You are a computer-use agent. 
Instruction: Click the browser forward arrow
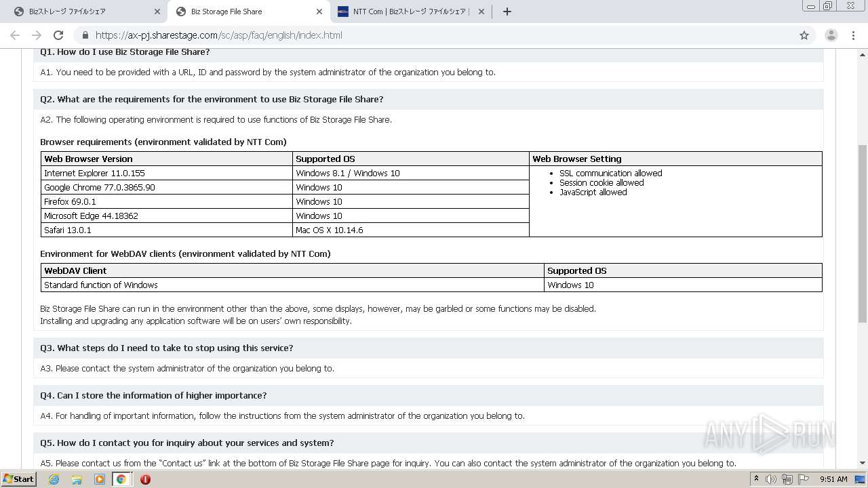tap(37, 35)
